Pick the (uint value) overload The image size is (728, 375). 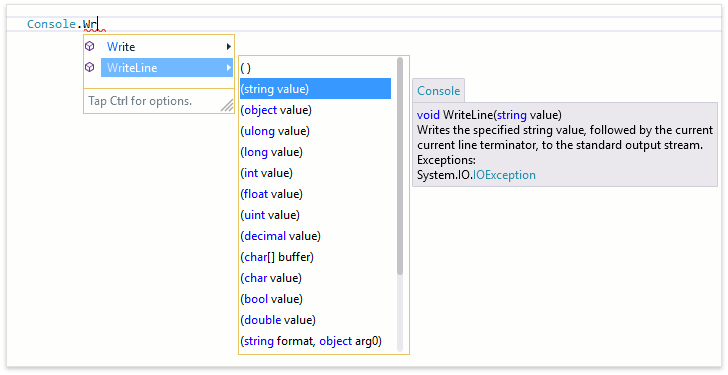tap(316, 215)
